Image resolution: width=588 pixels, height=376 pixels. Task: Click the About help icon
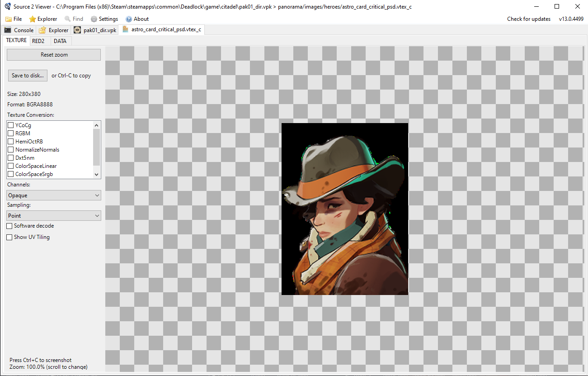pyautogui.click(x=129, y=19)
